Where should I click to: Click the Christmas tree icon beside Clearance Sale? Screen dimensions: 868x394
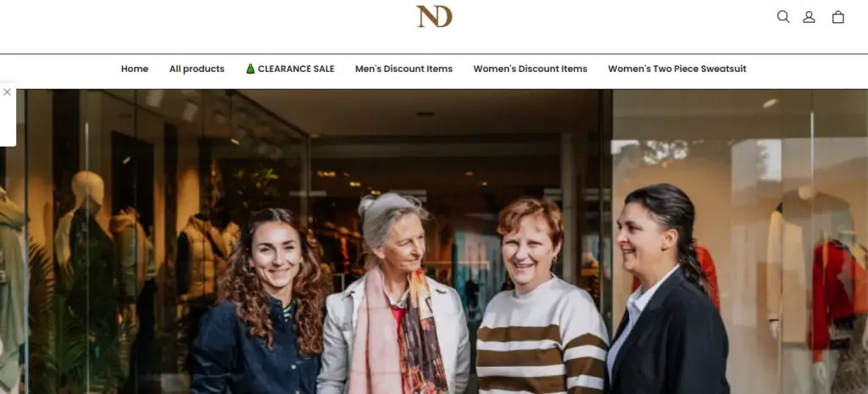coord(250,69)
